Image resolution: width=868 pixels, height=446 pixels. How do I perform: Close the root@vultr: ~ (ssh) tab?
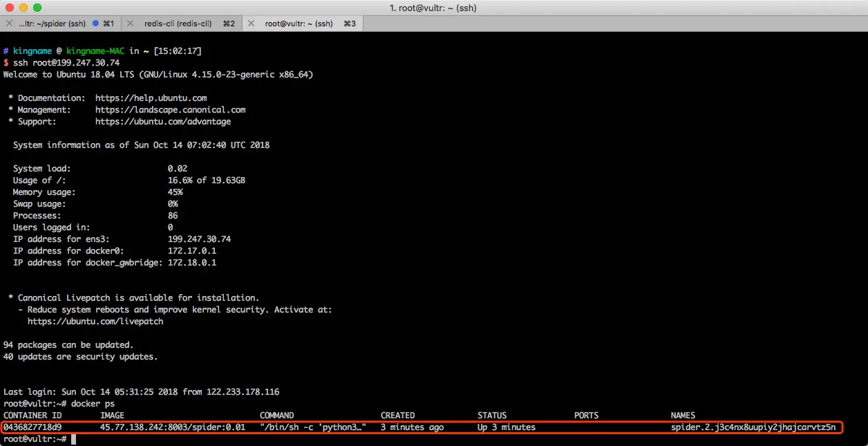pyautogui.click(x=251, y=24)
